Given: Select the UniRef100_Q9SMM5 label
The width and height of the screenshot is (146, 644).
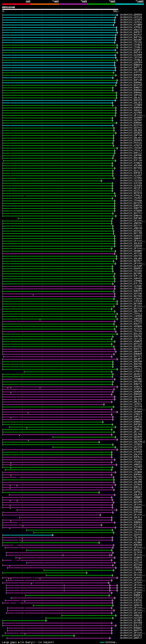Looking at the screenshot, I should point(131,118).
